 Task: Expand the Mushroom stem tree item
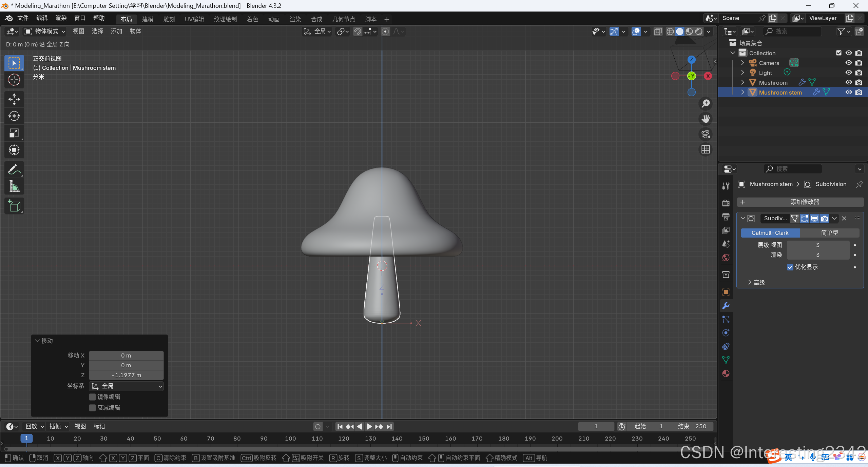[x=742, y=92]
